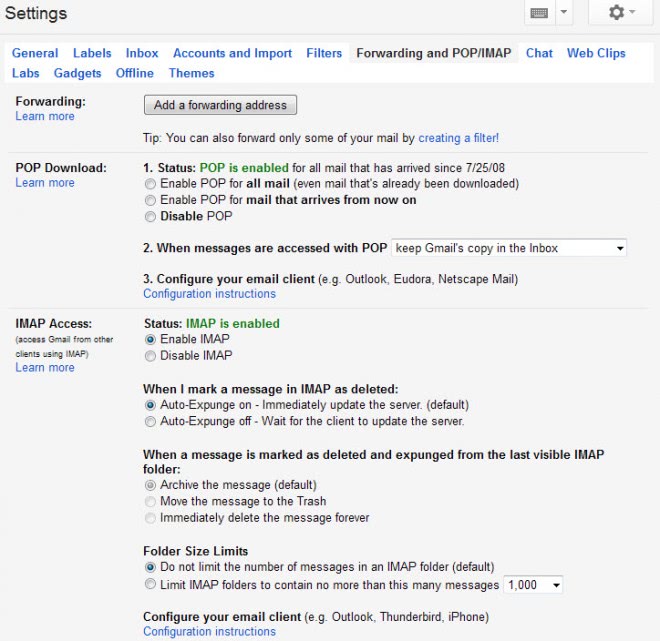Click Learn more under Forwarding
The height and width of the screenshot is (641, 660).
click(x=45, y=116)
